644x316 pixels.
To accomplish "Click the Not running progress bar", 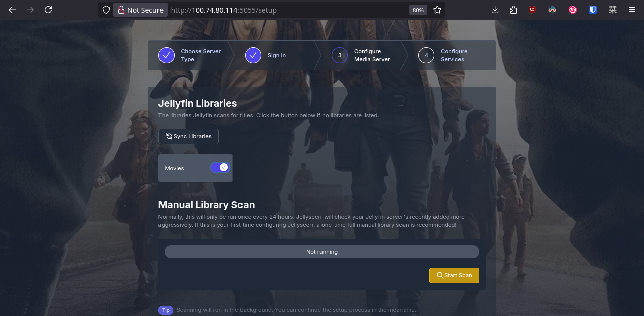I will tap(322, 252).
